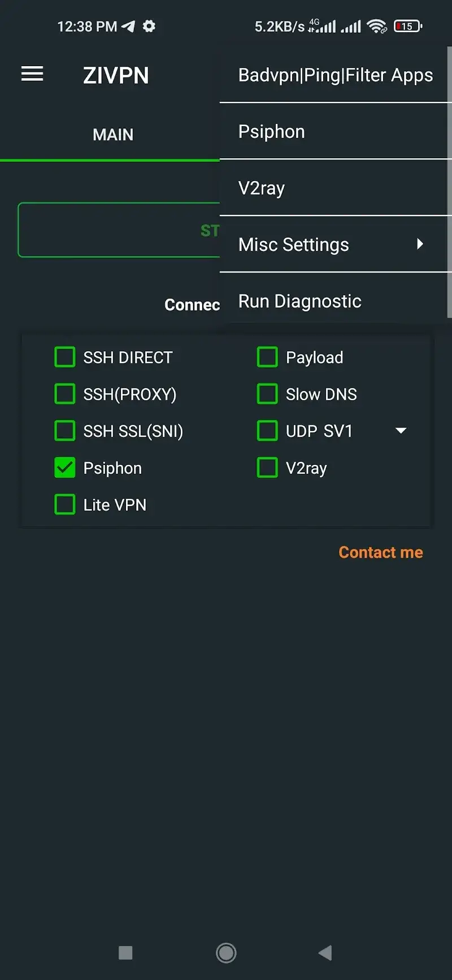
Task: Open the Contact me link
Action: 381,552
